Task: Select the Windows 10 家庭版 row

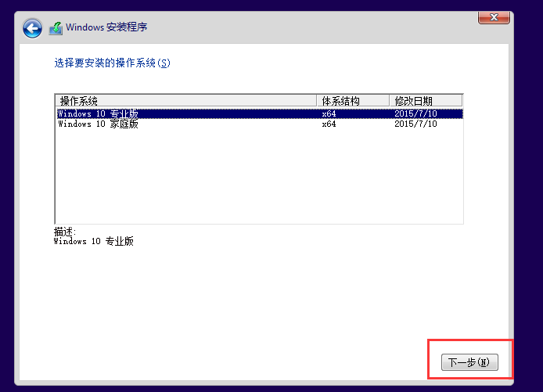Action: click(260, 124)
